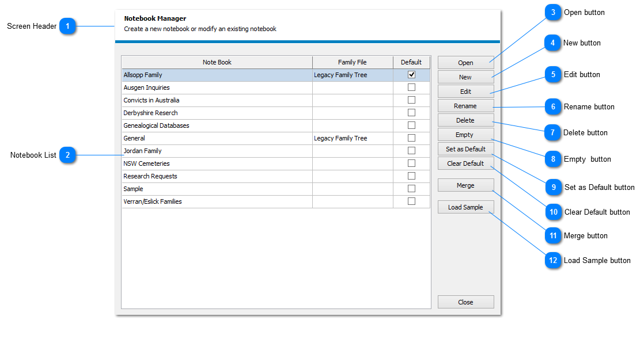Click the Empty button

click(x=465, y=134)
